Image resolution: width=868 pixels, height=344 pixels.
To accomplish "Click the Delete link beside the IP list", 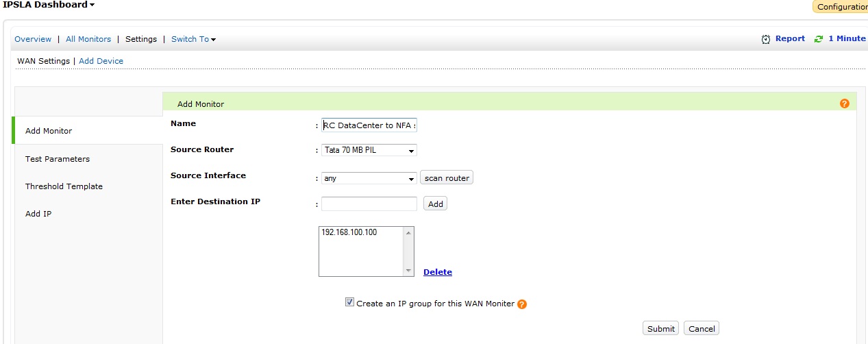I will (x=437, y=272).
